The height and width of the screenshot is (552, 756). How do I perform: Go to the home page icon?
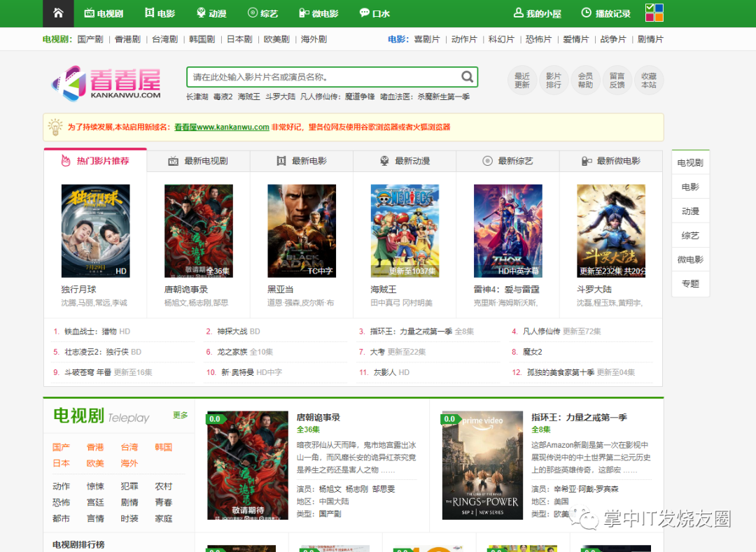point(58,13)
